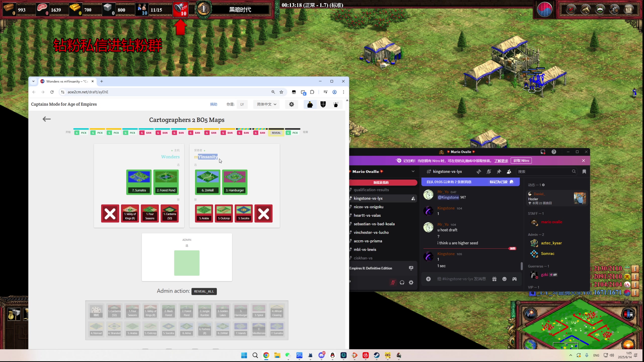This screenshot has height=362, width=644.
Task: Click the activity settings gear next to 动态
Action: [x=543, y=185]
